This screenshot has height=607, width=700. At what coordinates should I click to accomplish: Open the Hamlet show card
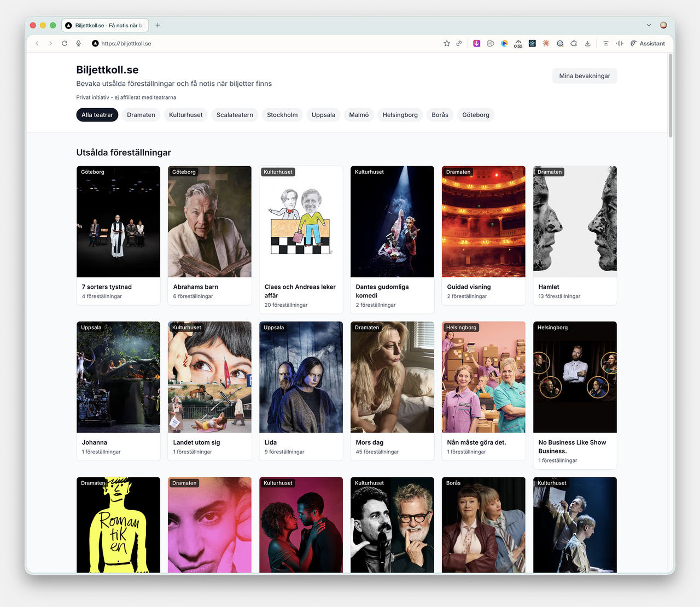point(574,235)
